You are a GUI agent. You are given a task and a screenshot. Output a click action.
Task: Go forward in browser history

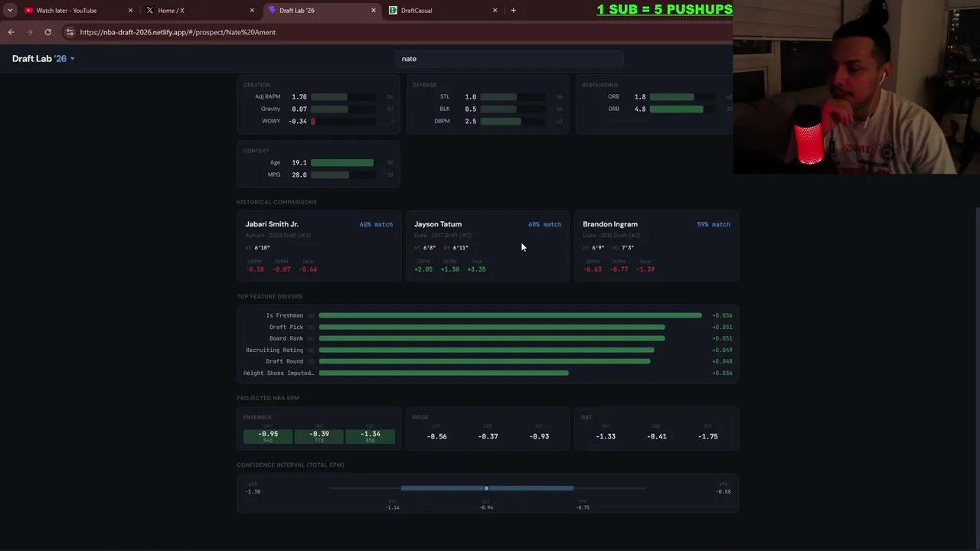click(29, 32)
